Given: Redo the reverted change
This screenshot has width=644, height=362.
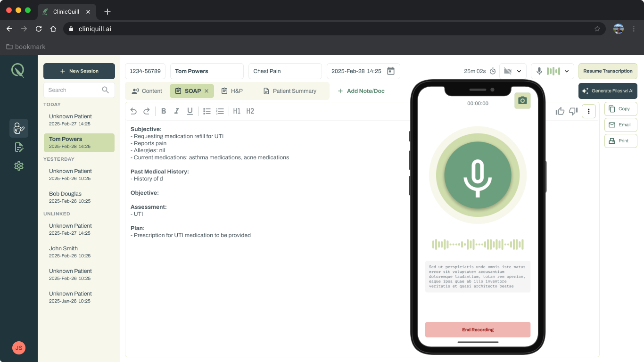Looking at the screenshot, I should tap(147, 111).
